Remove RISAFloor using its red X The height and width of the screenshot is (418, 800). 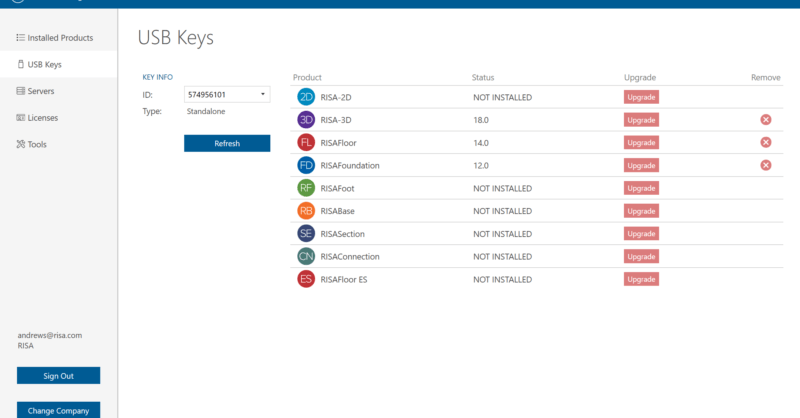coord(766,143)
